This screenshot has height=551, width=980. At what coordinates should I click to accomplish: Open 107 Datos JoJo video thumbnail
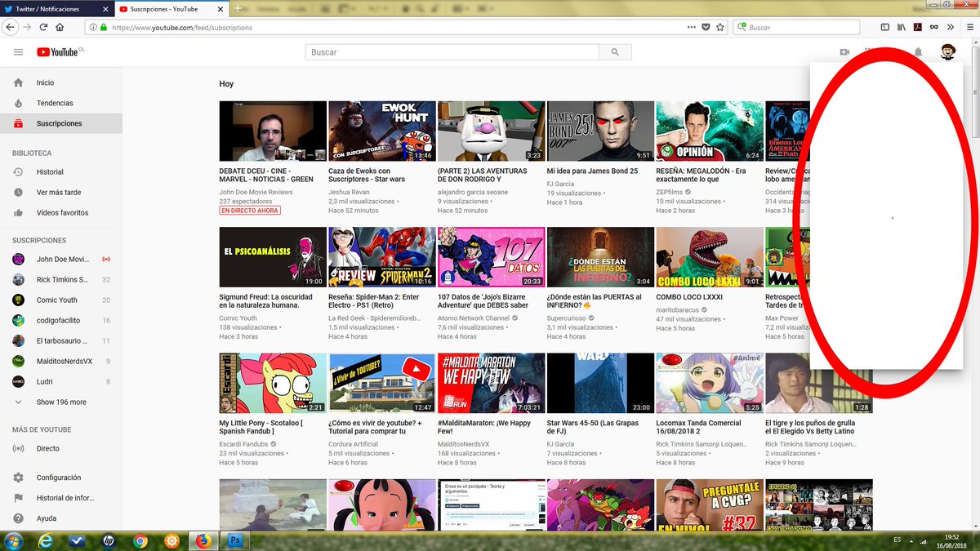[x=491, y=257]
